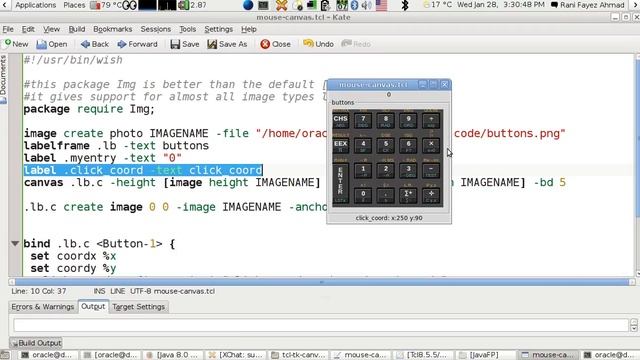Close the document via the red Close icon
This screenshot has height=360, width=640.
coord(265,44)
